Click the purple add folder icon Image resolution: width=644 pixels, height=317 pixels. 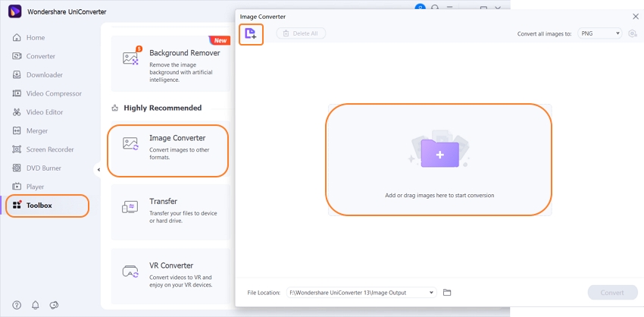pyautogui.click(x=440, y=154)
